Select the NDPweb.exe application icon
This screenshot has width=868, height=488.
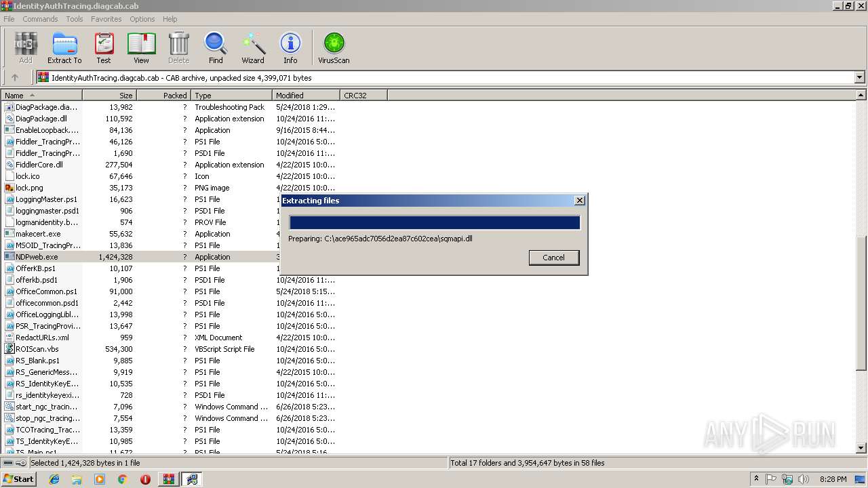click(x=9, y=257)
